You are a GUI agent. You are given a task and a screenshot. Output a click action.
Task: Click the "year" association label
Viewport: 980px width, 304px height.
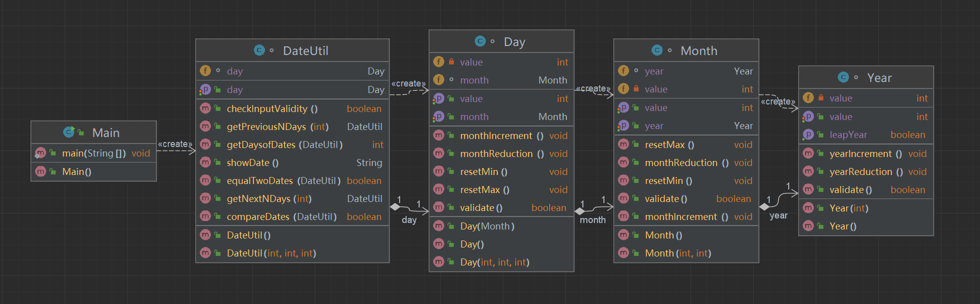click(x=779, y=215)
